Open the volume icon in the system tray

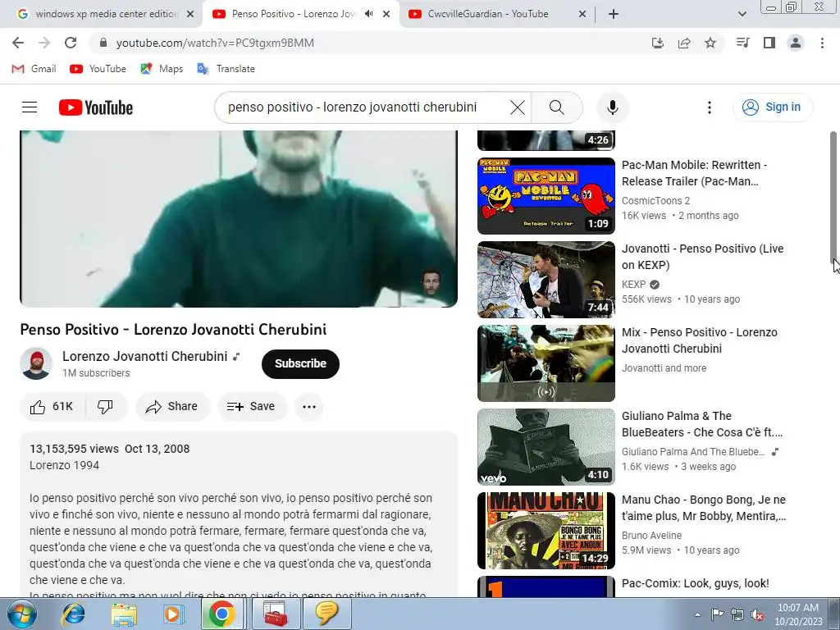point(757,614)
